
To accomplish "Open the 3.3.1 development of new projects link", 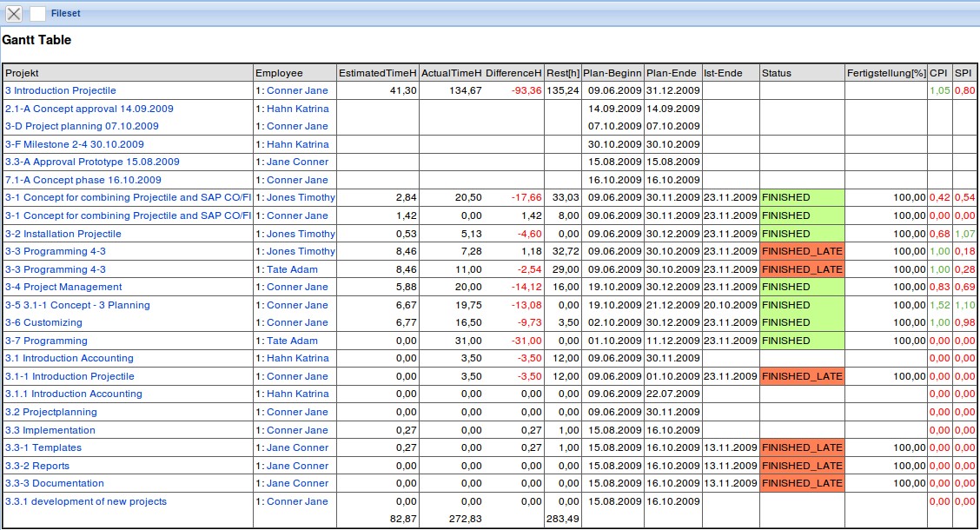I will (x=86, y=501).
